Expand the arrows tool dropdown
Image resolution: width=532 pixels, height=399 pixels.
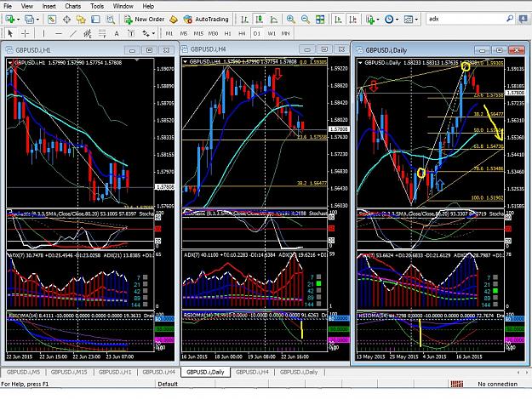pyautogui.click(x=153, y=33)
